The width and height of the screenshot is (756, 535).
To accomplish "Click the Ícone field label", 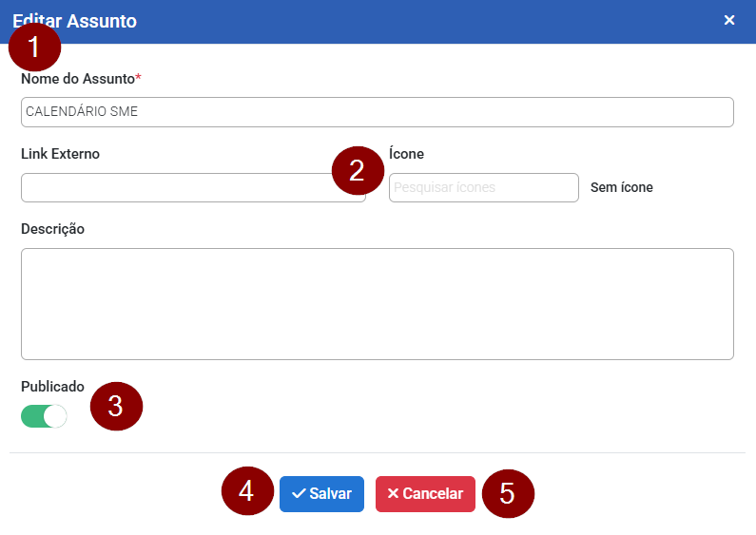I will tap(406, 154).
